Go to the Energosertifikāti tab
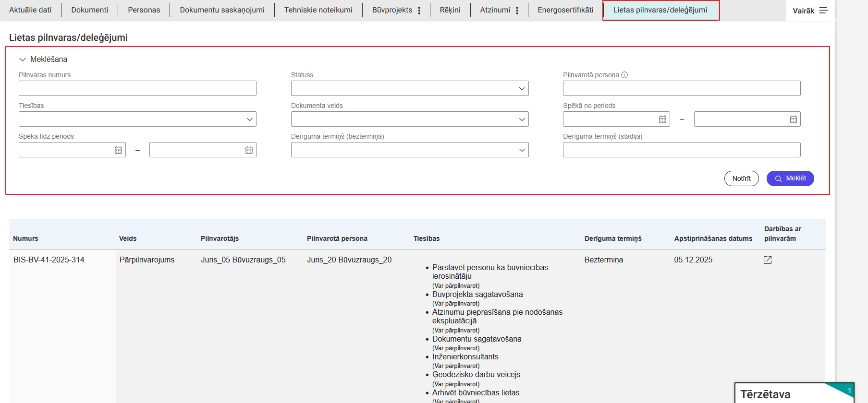This screenshot has height=403, width=868. [565, 10]
